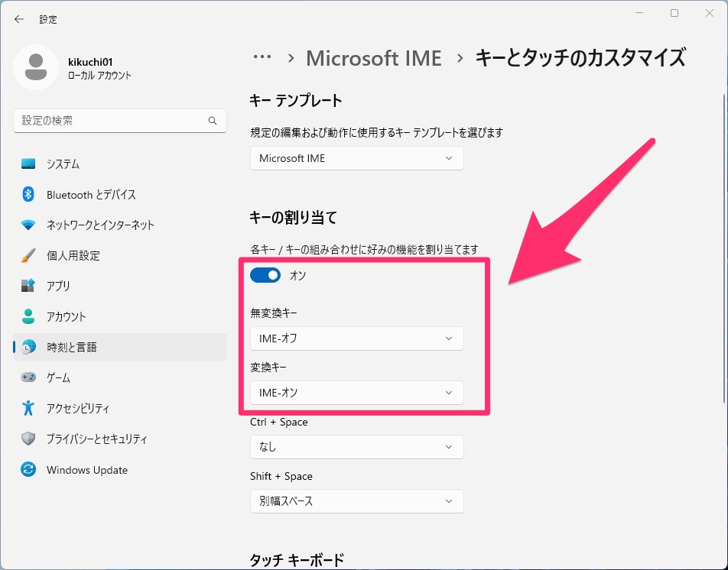This screenshot has width=728, height=570.
Task: Go to プライバシーとセキュリティ settings
Action: (96, 439)
